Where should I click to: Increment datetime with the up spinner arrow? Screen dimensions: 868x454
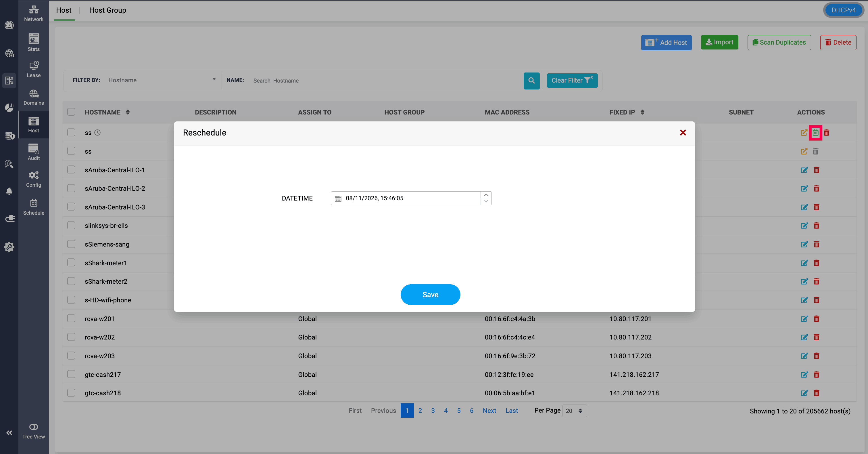click(486, 195)
